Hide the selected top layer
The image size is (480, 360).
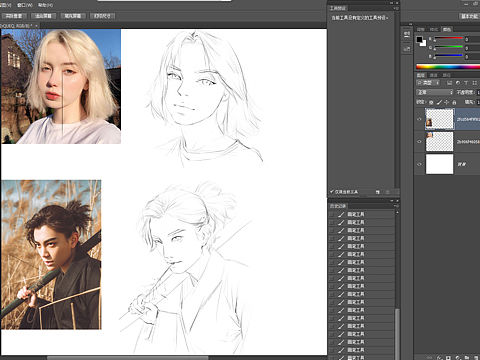(x=419, y=119)
